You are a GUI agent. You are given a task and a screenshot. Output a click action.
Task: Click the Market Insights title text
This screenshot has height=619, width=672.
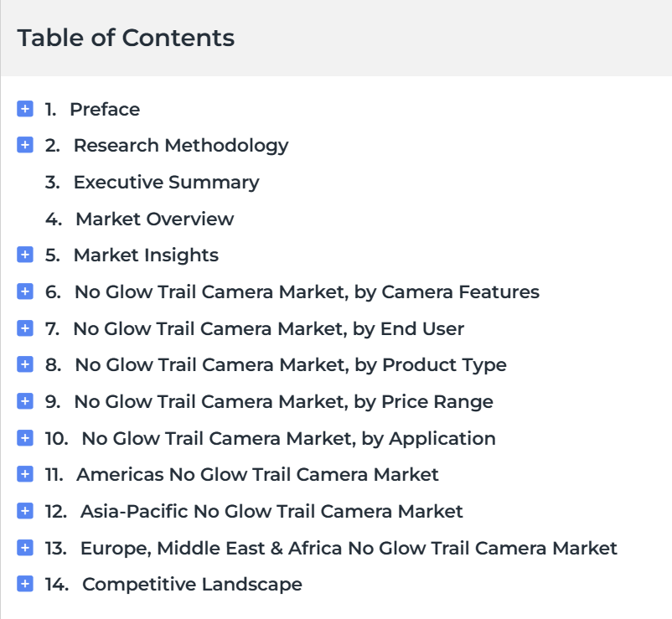coord(146,255)
